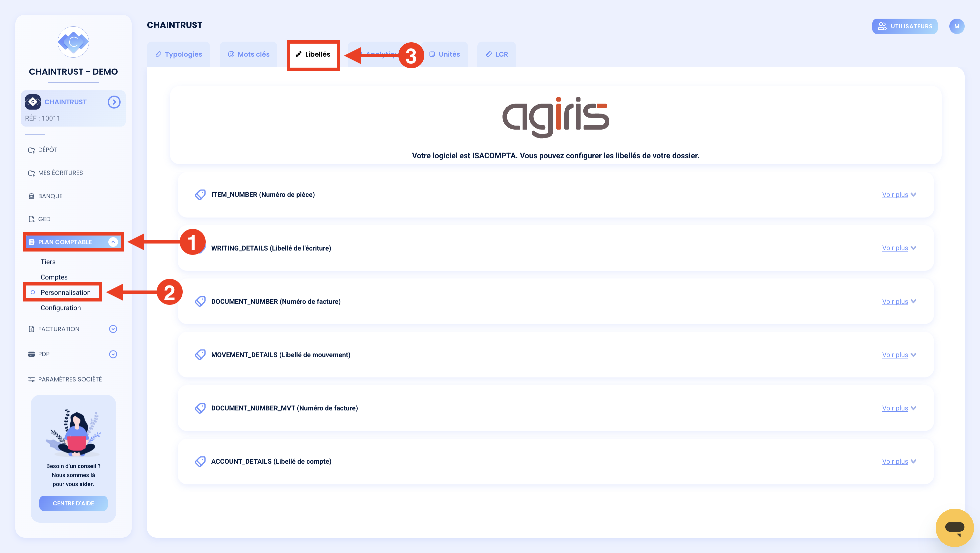Expand Voir plus for WRITING_DETAILS
Screen dimensions: 980x553
(x=899, y=248)
